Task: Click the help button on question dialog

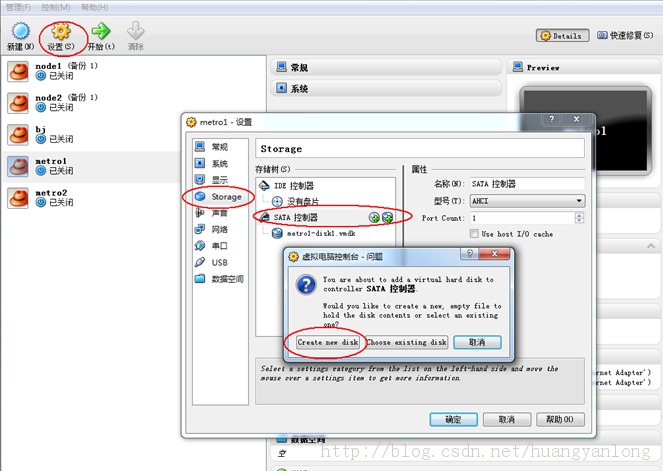Action: tap(469, 254)
